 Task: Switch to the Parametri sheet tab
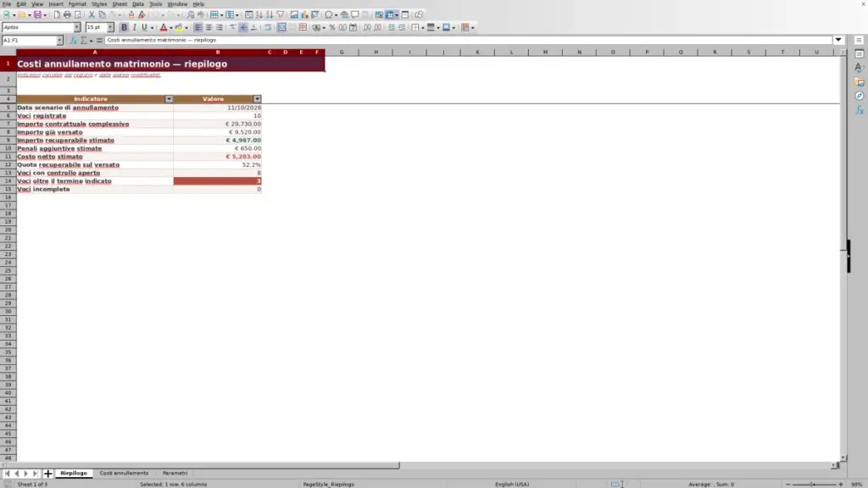click(175, 474)
